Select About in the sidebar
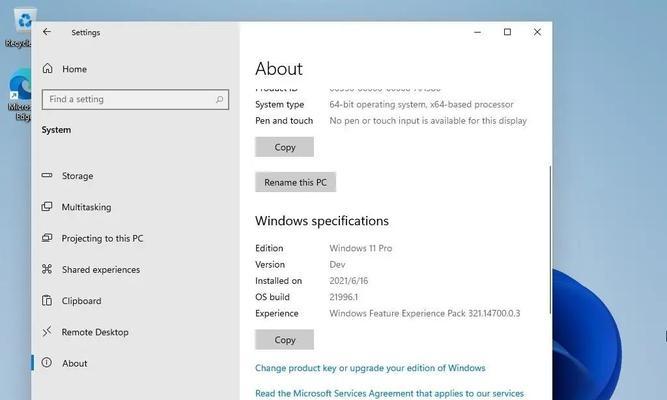Screen dimensions: 667x400 point(74,363)
